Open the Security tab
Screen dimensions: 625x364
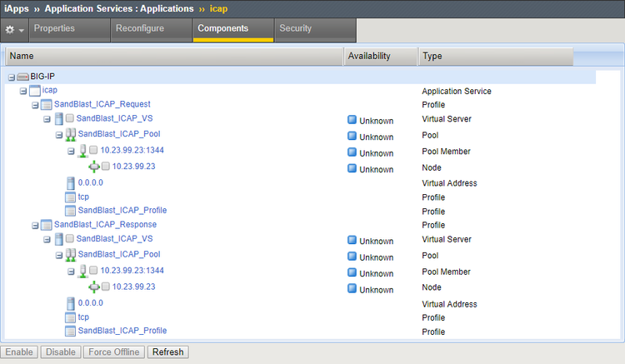coord(296,29)
